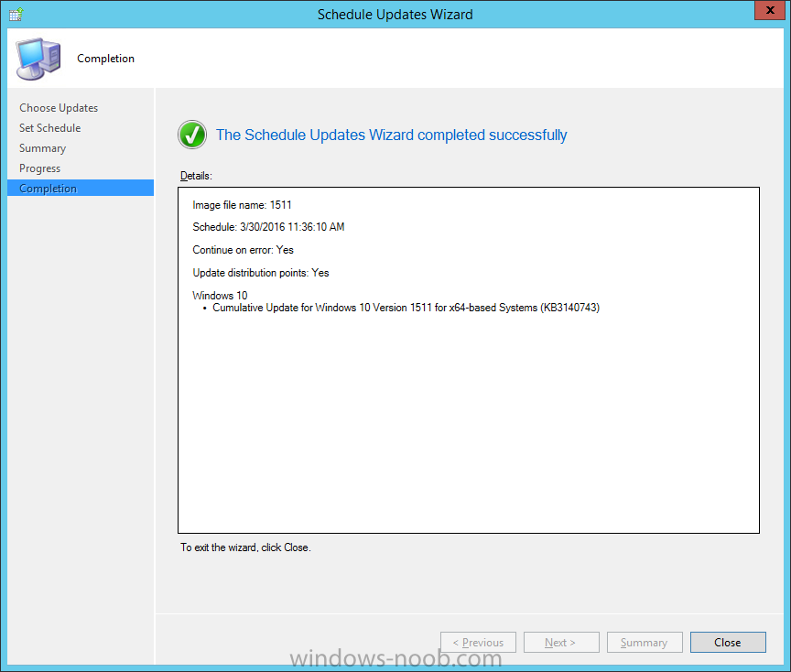Click the green success checkmark icon
This screenshot has height=672, width=791.
(x=192, y=135)
